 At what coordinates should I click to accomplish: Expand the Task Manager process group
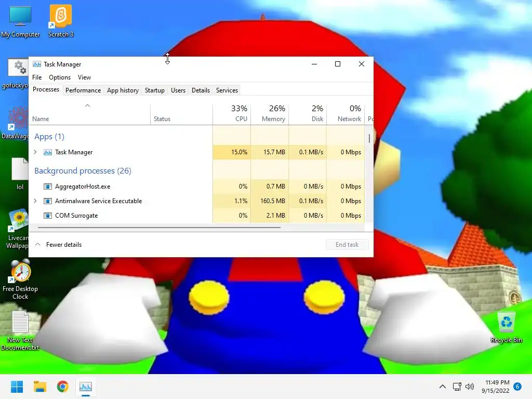click(35, 152)
